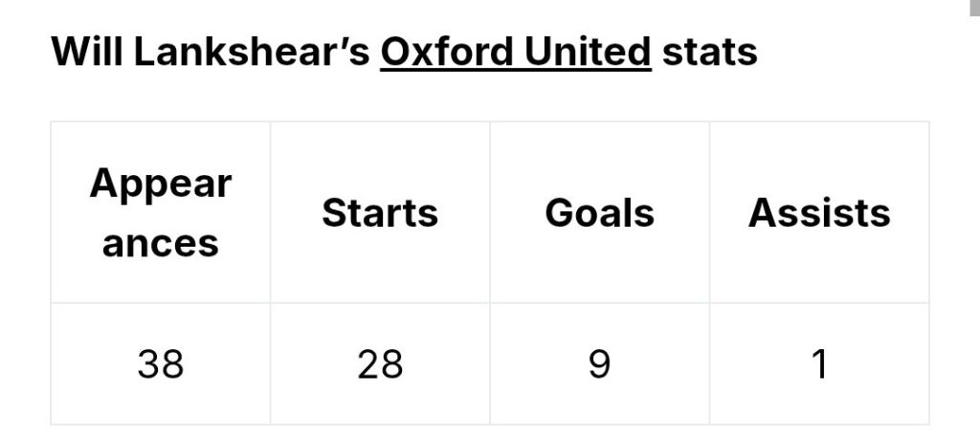Screen dimensions: 980x439
Task: Click the word Will in heading
Action: point(87,52)
